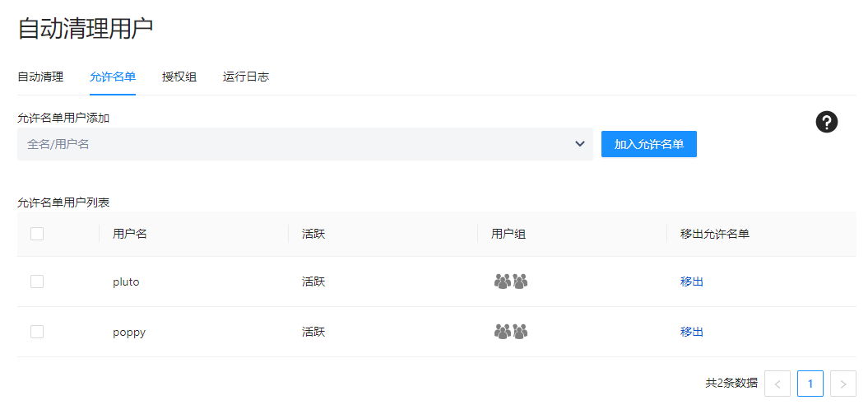Screen dimensions: 868x414
Task: Click the username pluto in the list
Action: (126, 281)
